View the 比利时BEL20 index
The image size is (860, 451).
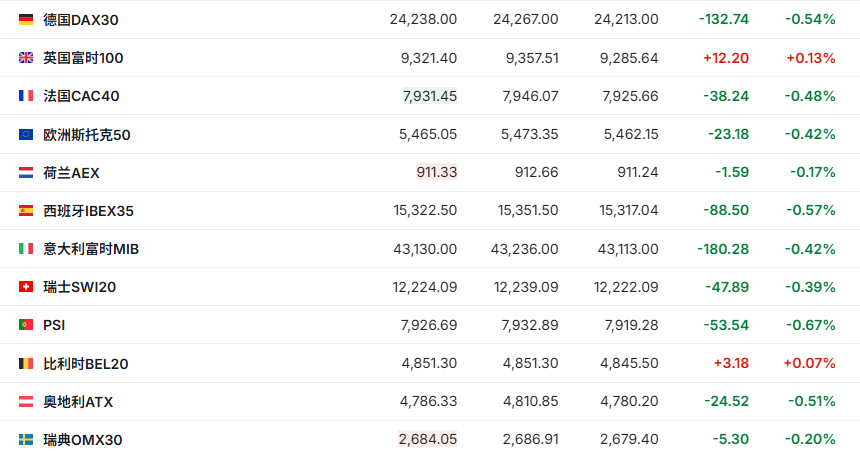click(85, 363)
